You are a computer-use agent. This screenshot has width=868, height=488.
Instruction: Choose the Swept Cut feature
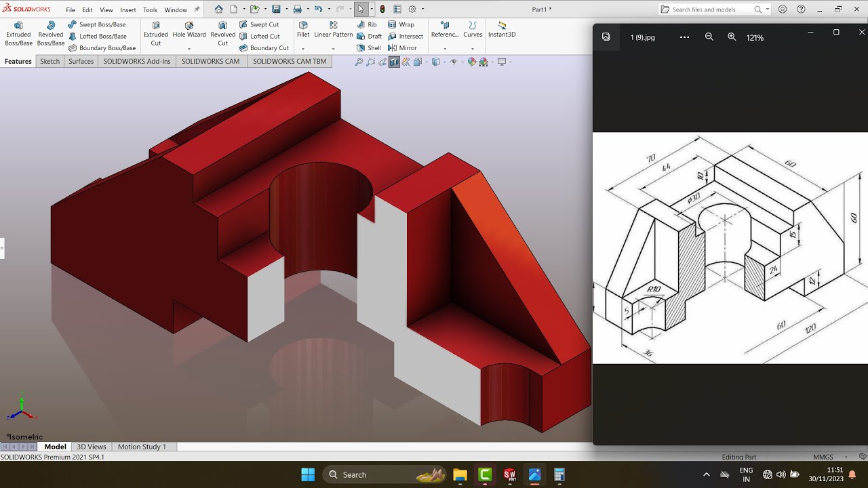coord(259,24)
